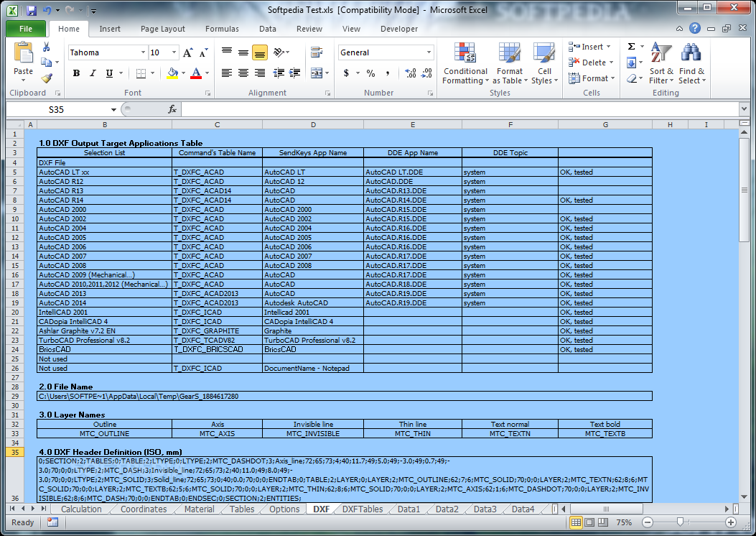Viewport: 756px width, 536px height.
Task: Click the Wrap Text icon
Action: [x=317, y=52]
